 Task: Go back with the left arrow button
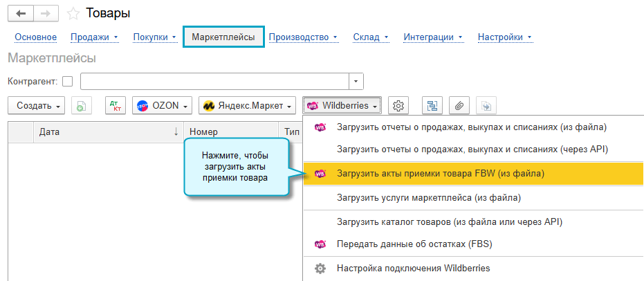click(21, 14)
